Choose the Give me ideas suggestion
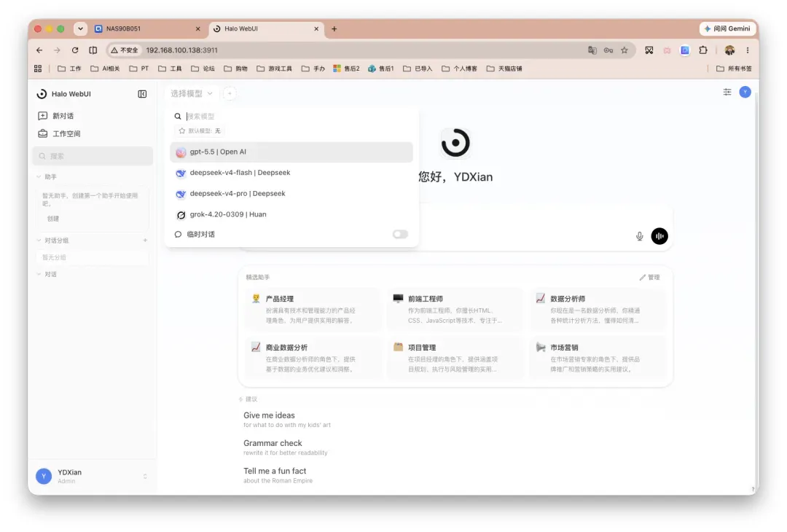 [x=286, y=420]
